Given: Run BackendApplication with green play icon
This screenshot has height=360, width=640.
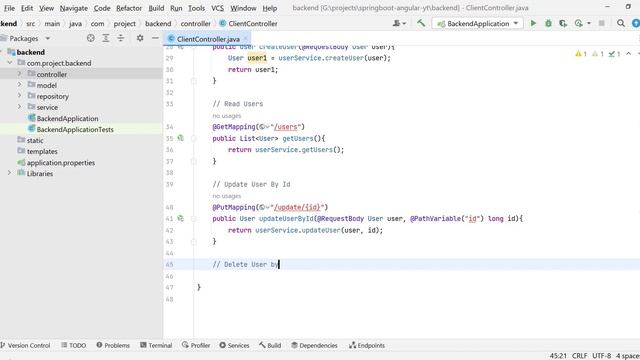Looking at the screenshot, I should 533,24.
